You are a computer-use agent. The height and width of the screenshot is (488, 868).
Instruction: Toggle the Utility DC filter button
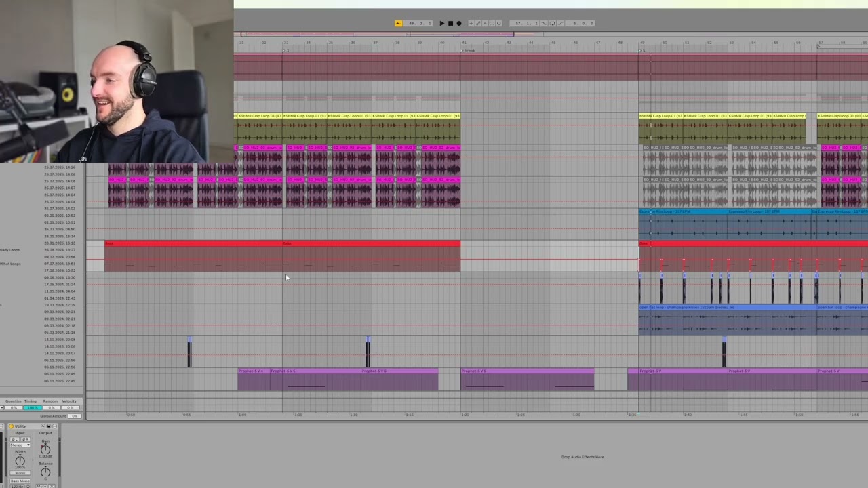pyautogui.click(x=52, y=486)
